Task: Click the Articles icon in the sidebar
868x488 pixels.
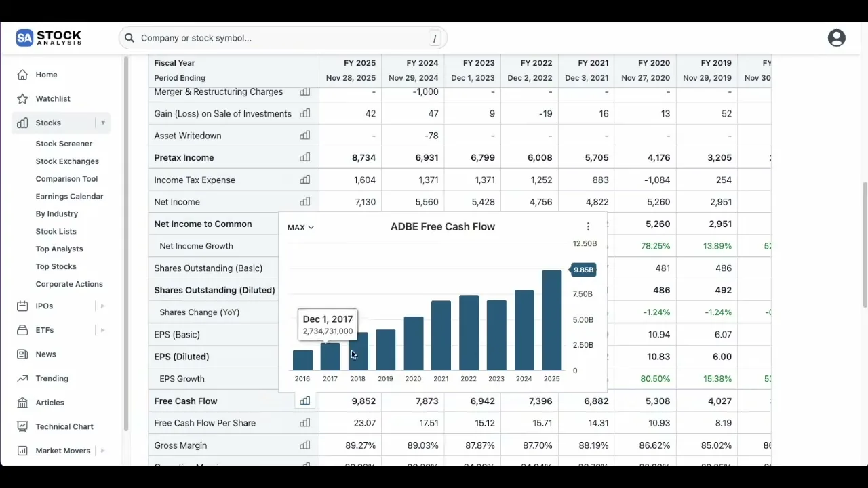Action: (22, 403)
